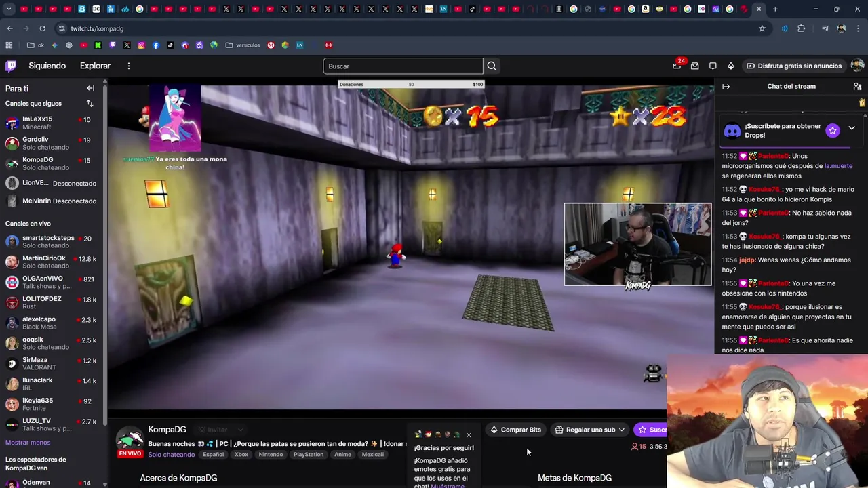
Task: Focus the Buscar search field
Action: click(403, 66)
